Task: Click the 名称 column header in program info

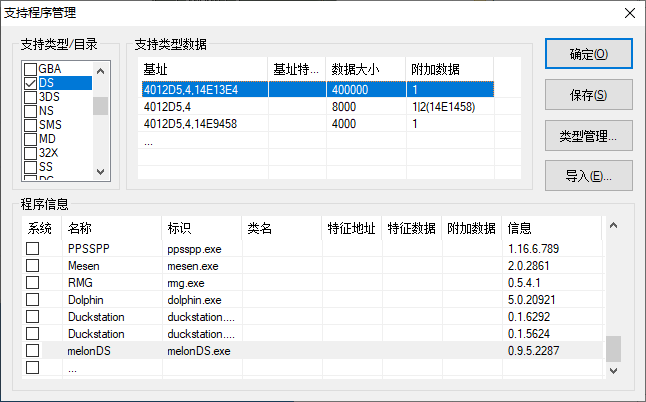Action: [x=110, y=228]
